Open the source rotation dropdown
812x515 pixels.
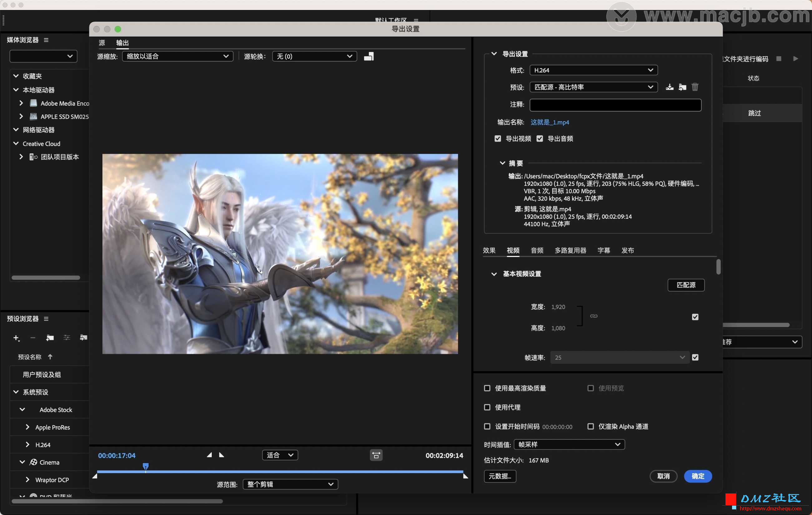coord(314,56)
